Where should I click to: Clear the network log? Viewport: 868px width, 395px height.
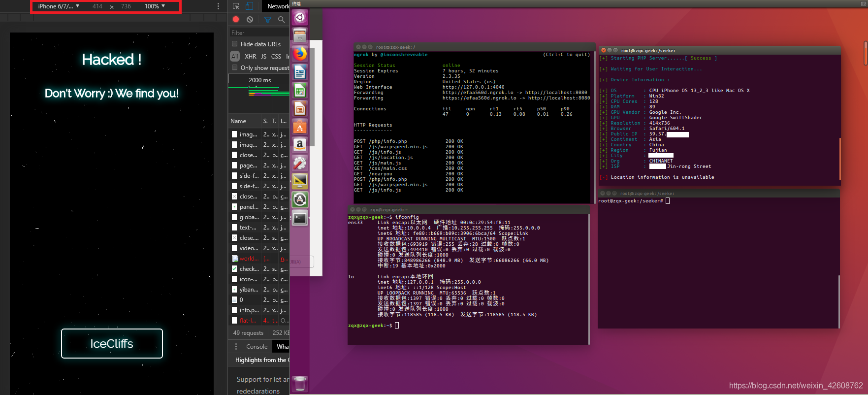pos(250,19)
